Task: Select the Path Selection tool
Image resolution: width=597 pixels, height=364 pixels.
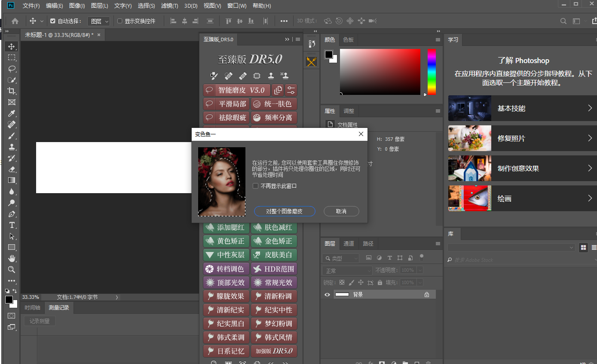Action: coord(12,236)
